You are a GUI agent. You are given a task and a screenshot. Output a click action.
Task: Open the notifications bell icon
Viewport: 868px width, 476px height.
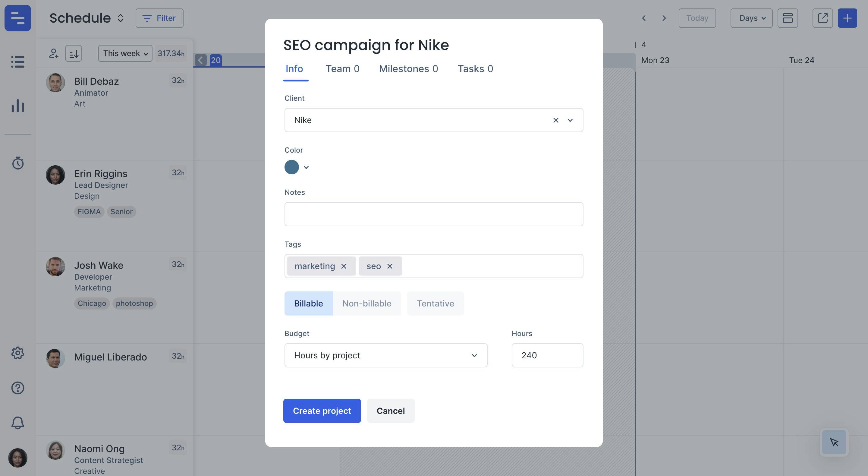click(x=17, y=423)
